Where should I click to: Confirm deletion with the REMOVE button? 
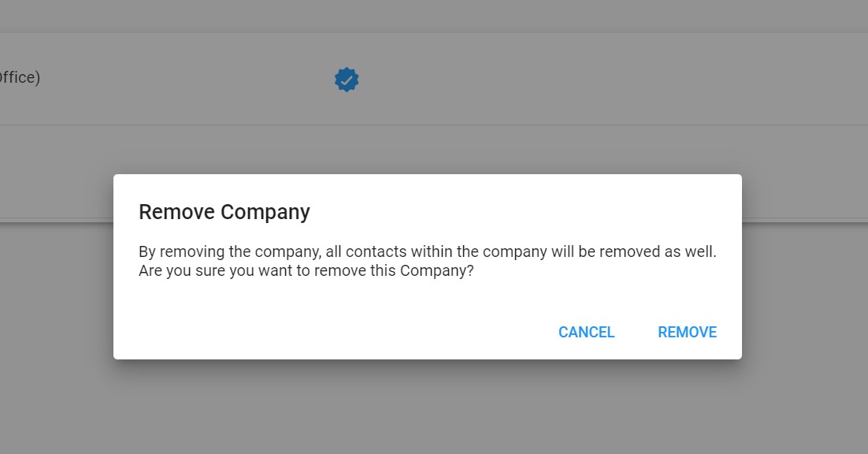687,332
